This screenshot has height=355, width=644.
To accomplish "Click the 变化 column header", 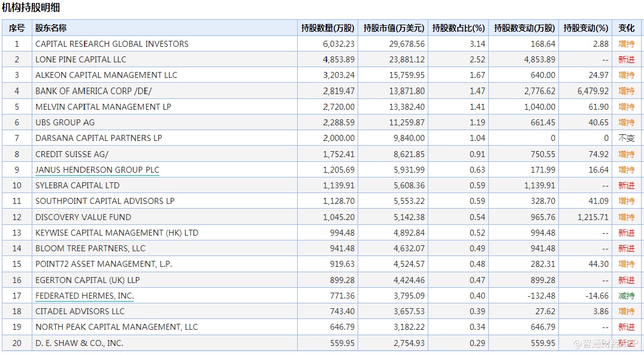I will pos(627,28).
